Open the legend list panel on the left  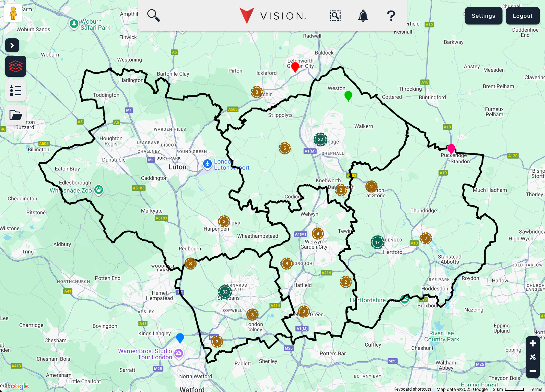coord(16,91)
